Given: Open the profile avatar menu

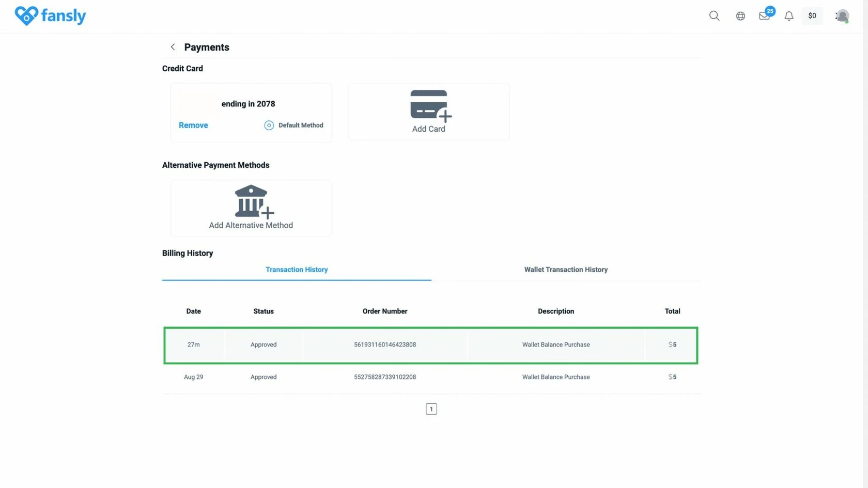Looking at the screenshot, I should (842, 16).
